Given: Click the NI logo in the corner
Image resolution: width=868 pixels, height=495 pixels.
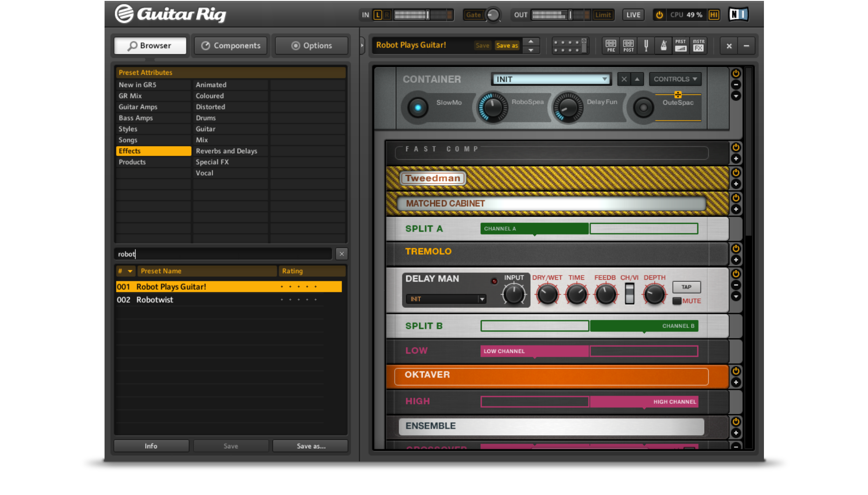Looking at the screenshot, I should pos(738,14).
